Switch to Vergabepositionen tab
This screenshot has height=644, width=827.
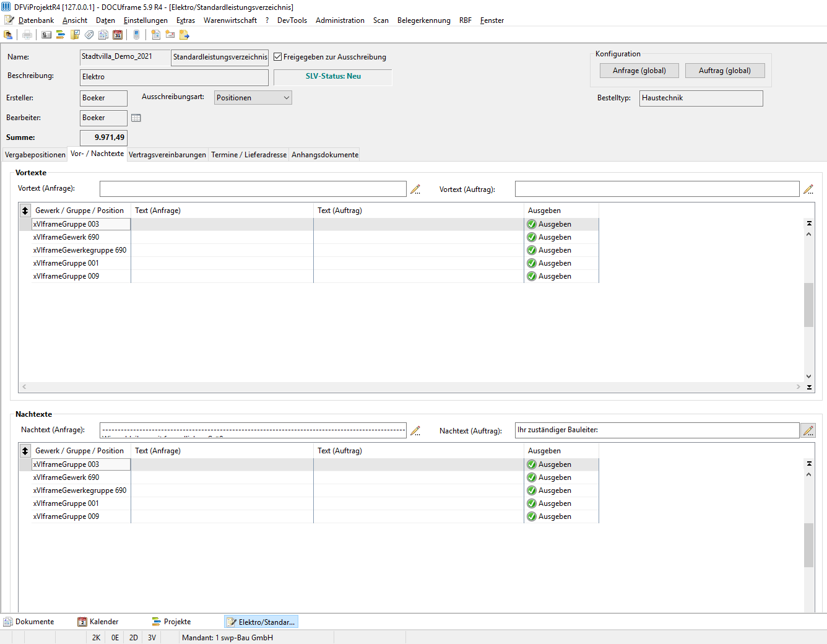(35, 155)
